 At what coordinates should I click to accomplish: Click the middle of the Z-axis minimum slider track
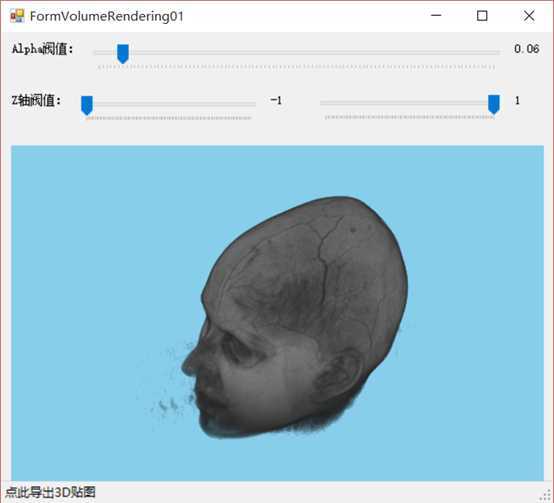tap(168, 104)
